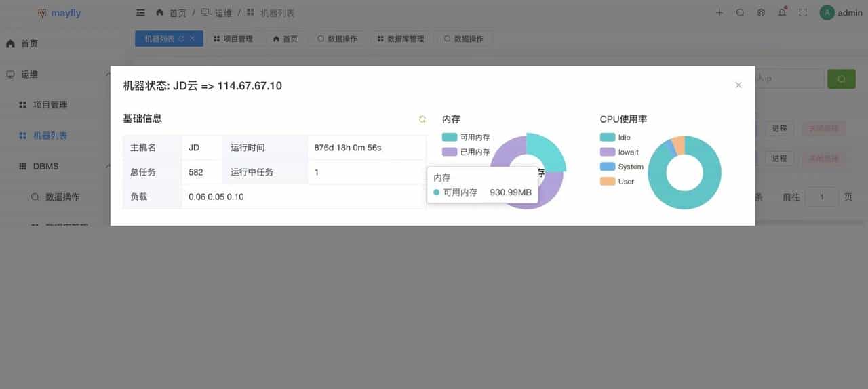
Task: Click the plus icon in top header
Action: coord(719,13)
